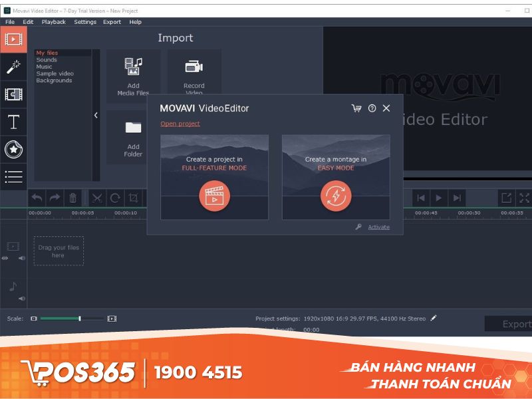
Task: Click the Open project link
Action: tap(180, 124)
